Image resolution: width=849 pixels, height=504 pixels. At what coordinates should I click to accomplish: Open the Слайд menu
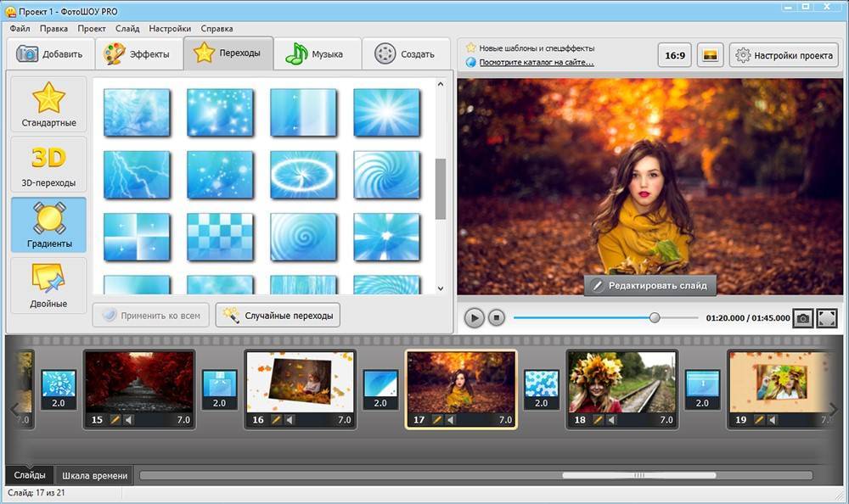pyautogui.click(x=127, y=28)
